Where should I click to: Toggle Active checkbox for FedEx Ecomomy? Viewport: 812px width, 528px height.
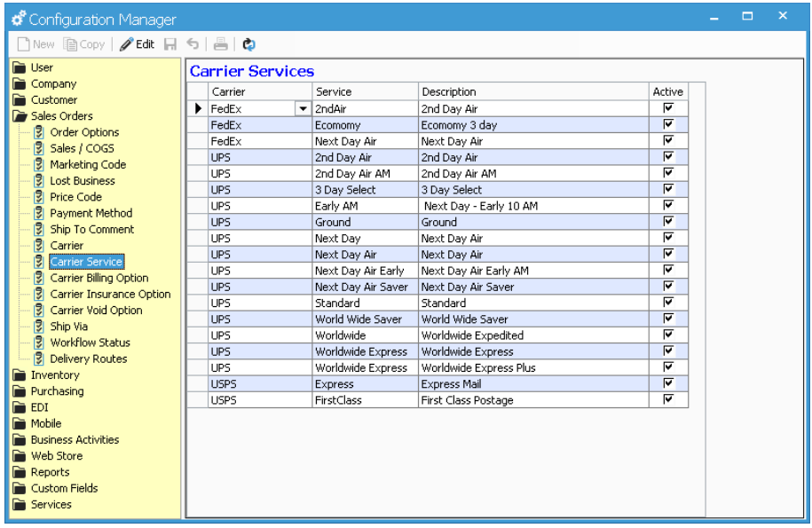[668, 123]
